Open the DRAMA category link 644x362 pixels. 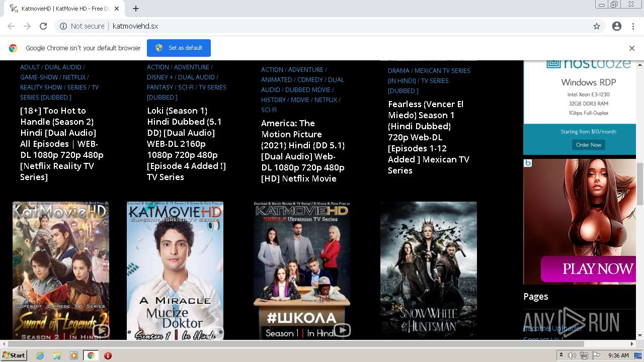tap(398, 70)
